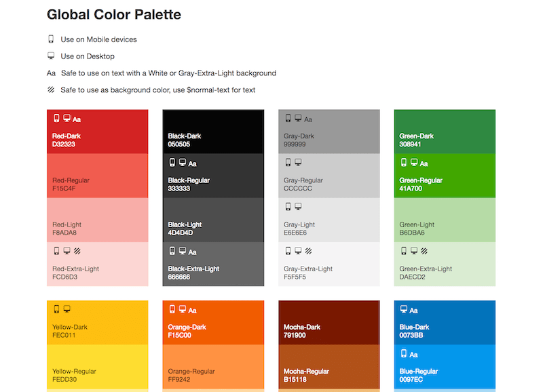Viewport: 543px width, 392px height.
Task: Click the hatching legend symbol
Action: point(52,90)
